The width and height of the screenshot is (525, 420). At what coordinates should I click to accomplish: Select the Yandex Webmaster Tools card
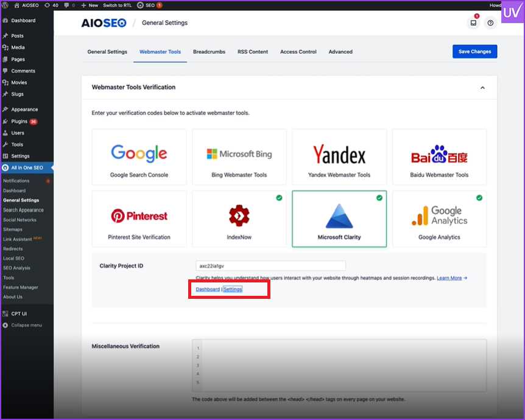pyautogui.click(x=339, y=157)
